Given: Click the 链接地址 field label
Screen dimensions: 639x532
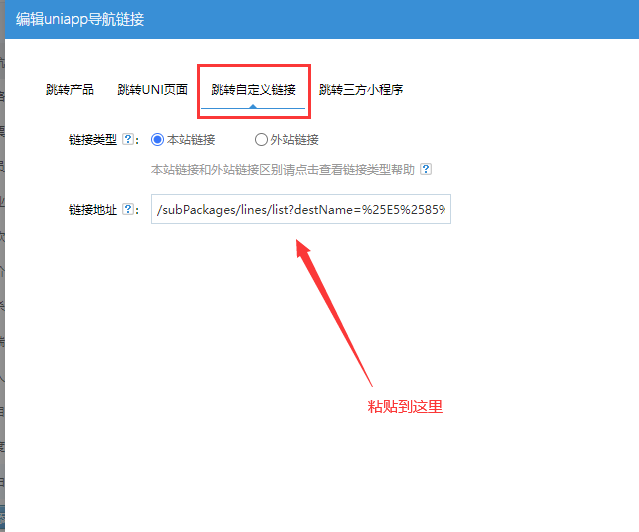Looking at the screenshot, I should pos(92,210).
